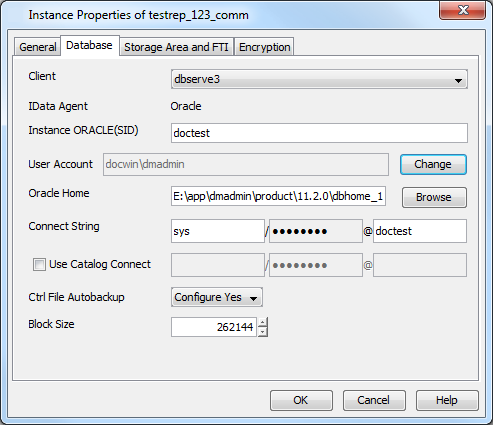The width and height of the screenshot is (493, 425).
Task: Confirm changes with OK
Action: [x=301, y=400]
